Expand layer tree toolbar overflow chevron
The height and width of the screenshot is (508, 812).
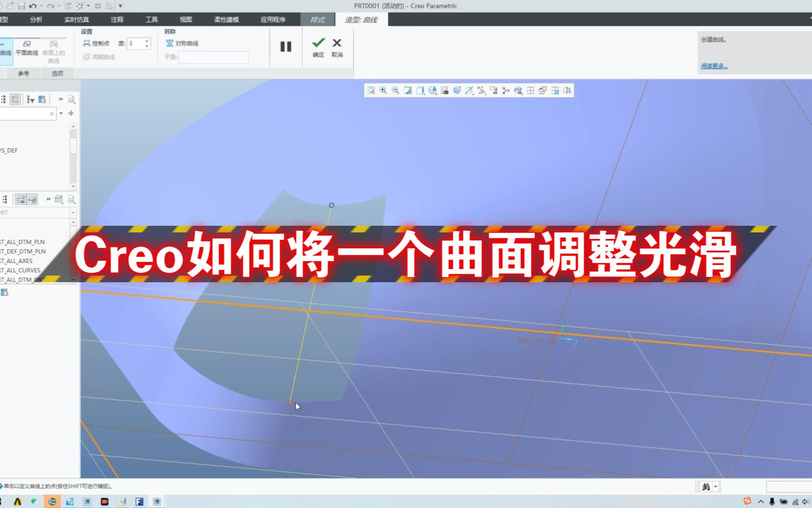48,199
